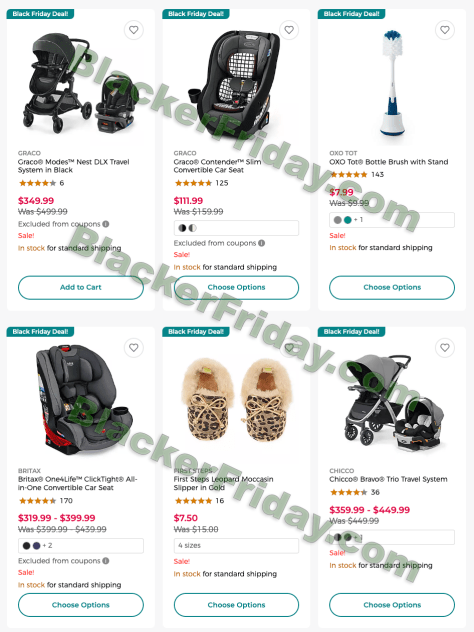Pick the navy swatch on Britax One4Life
The width and height of the screenshot is (474, 632).
pyautogui.click(x=36, y=546)
